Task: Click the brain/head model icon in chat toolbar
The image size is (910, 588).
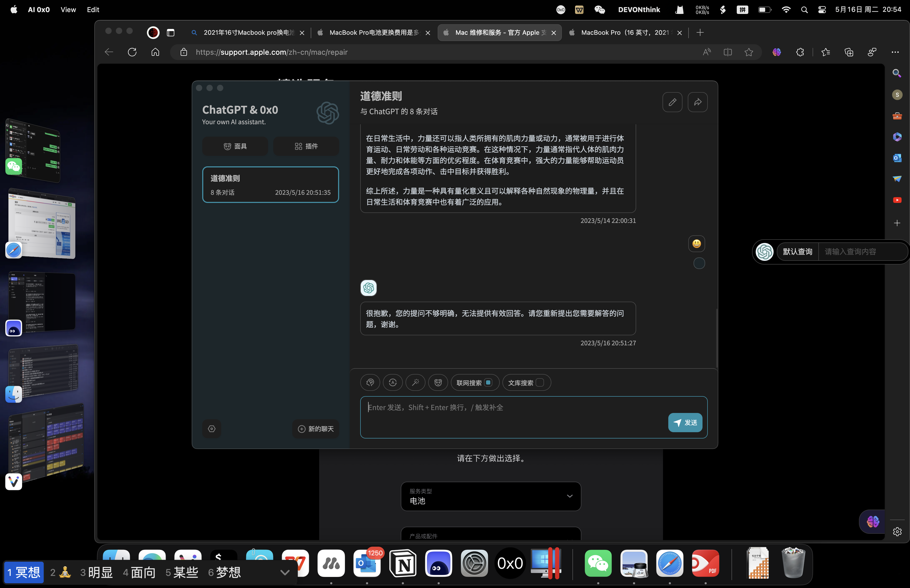Action: tap(370, 382)
